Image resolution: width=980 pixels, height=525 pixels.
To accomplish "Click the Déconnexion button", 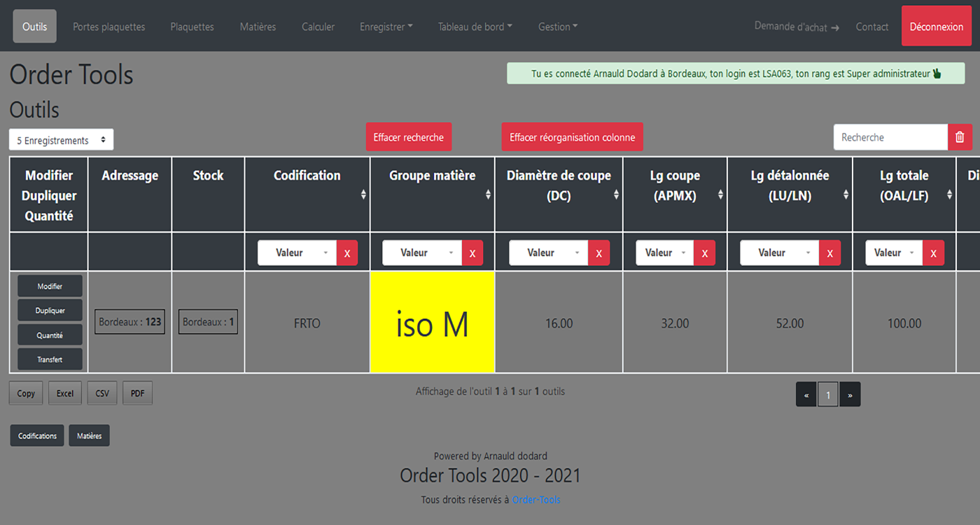I will pos(937,27).
